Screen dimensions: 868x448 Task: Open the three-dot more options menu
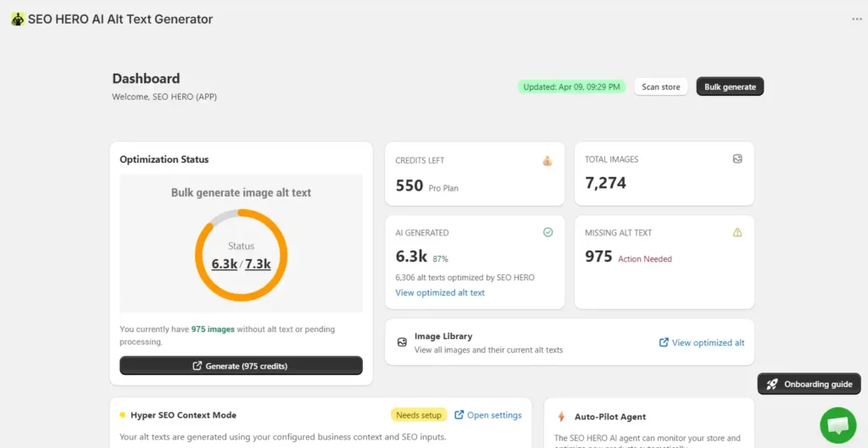(856, 19)
